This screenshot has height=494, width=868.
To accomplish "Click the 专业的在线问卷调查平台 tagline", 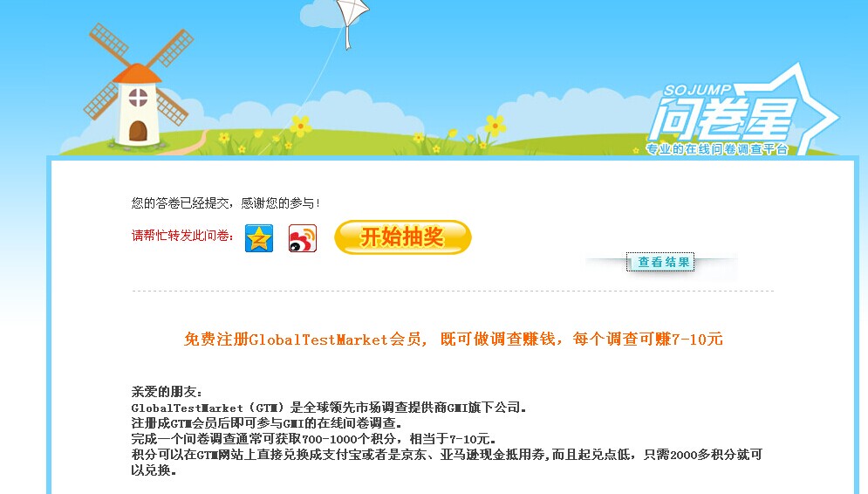I will point(716,149).
